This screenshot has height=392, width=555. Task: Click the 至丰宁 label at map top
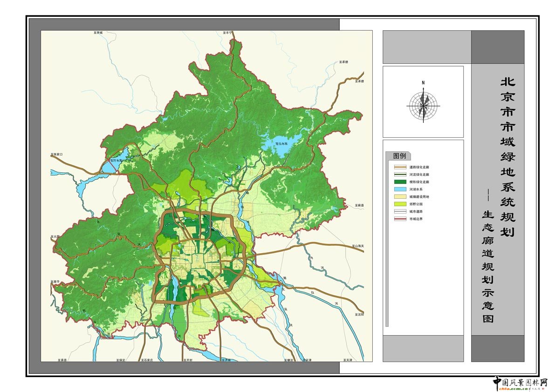(x=227, y=33)
